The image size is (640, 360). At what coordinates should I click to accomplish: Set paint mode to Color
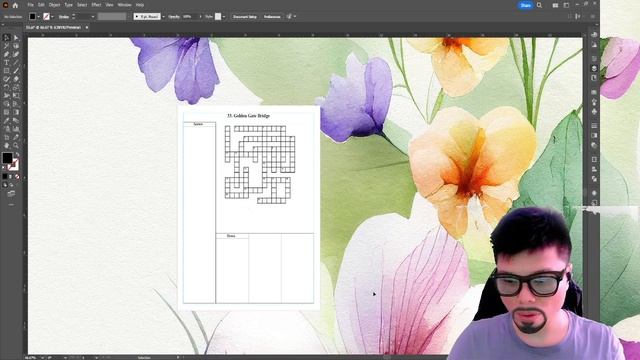tap(5, 177)
